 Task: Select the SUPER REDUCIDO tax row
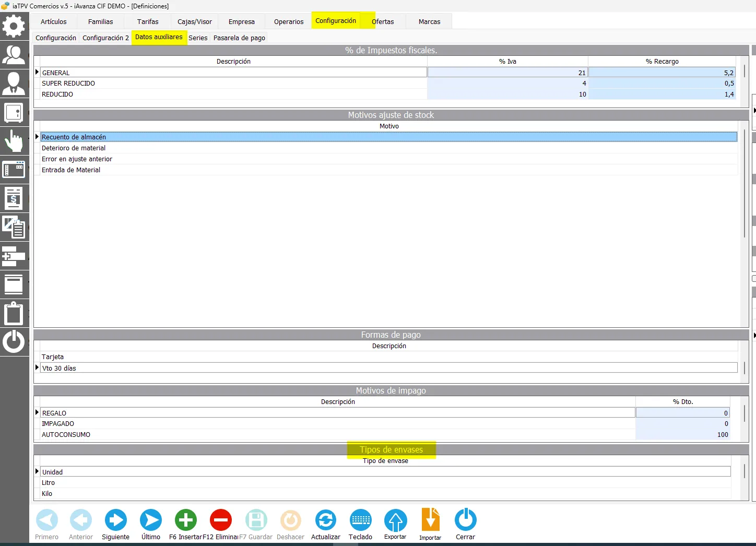pyautogui.click(x=387, y=84)
